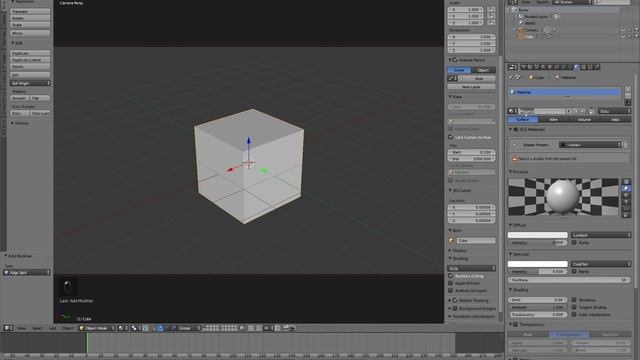This screenshot has width=640, height=360.
Task: Switch material type to Halo
Action: tap(615, 120)
